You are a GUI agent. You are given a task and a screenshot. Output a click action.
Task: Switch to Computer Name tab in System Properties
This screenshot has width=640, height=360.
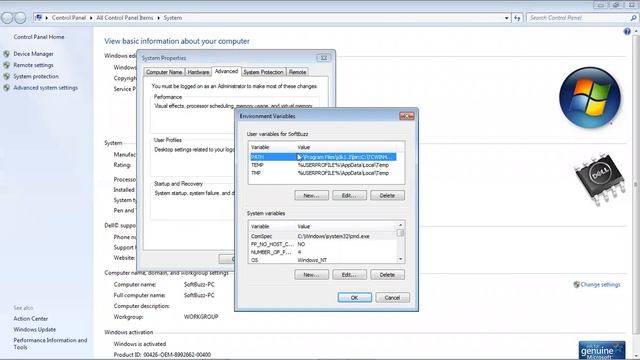164,72
